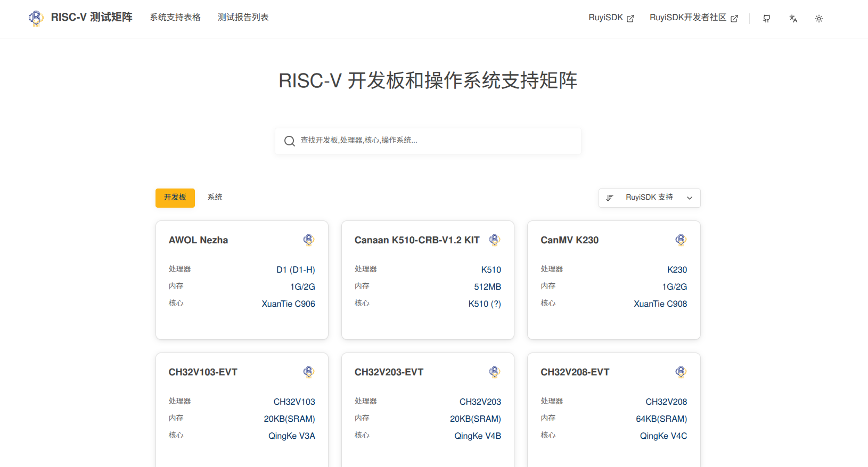Open 测试报告列表 nav menu item

click(243, 18)
